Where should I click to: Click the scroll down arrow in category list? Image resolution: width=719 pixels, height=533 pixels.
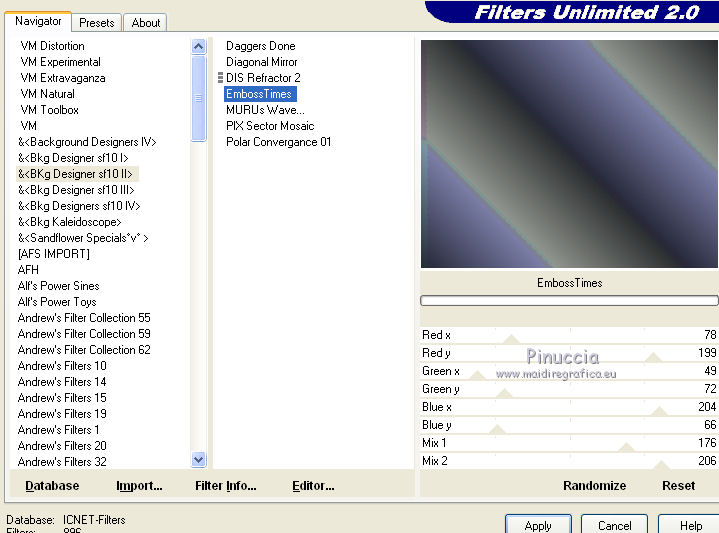point(199,459)
